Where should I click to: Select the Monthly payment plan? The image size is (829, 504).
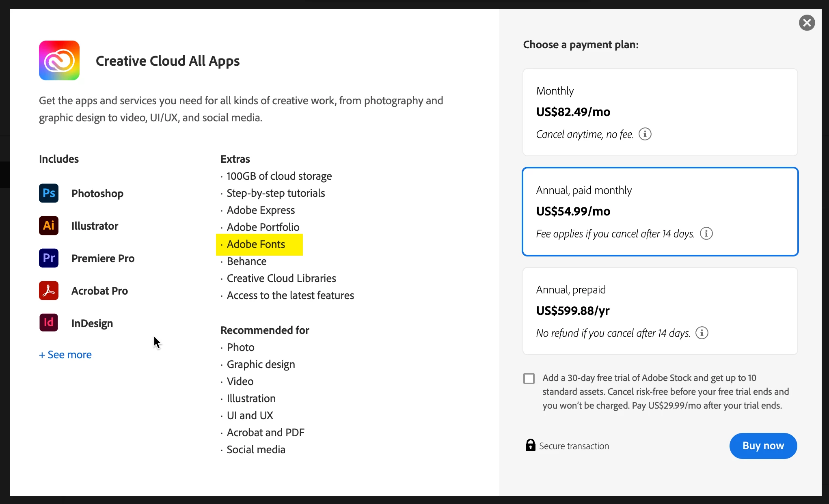click(x=660, y=112)
